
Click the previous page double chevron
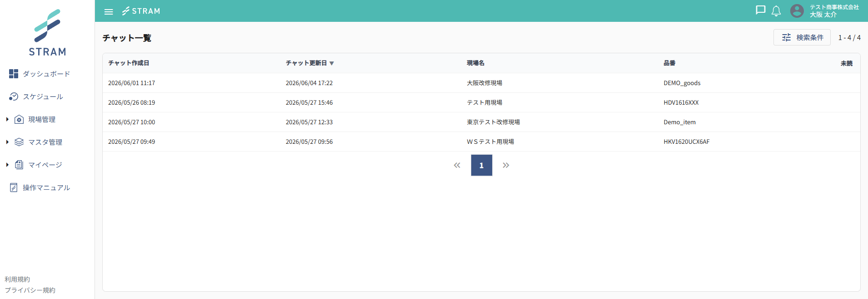coord(457,165)
